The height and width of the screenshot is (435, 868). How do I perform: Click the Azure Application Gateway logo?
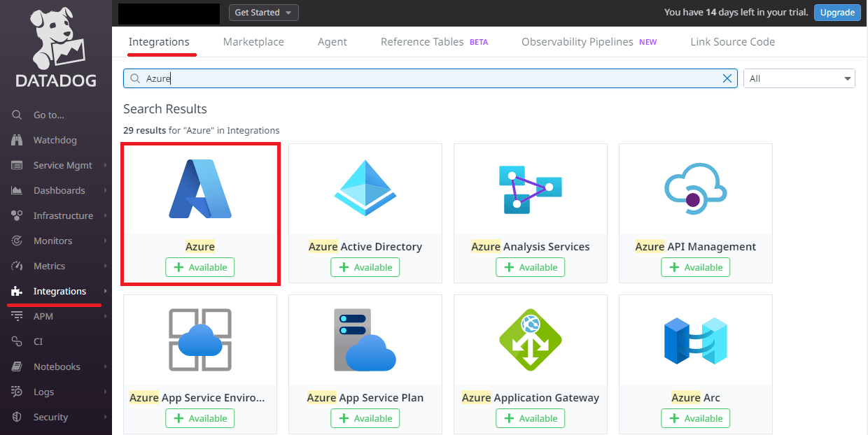pos(531,340)
